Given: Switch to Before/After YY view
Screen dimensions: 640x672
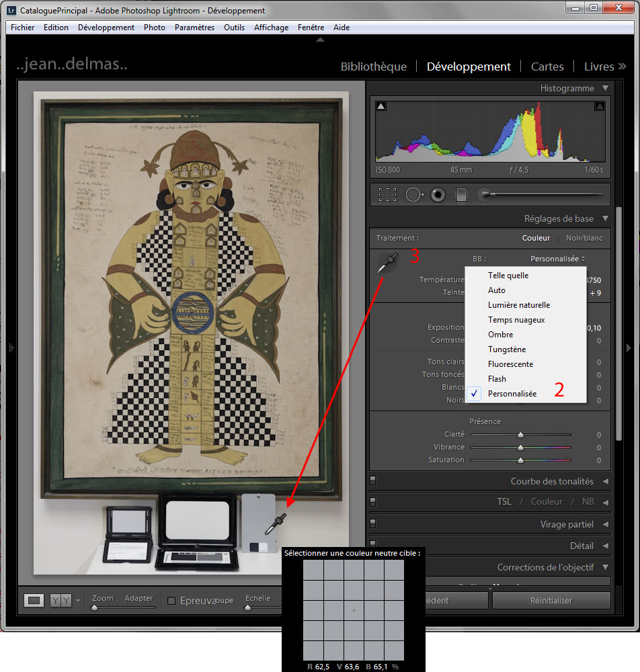Looking at the screenshot, I should (x=61, y=600).
